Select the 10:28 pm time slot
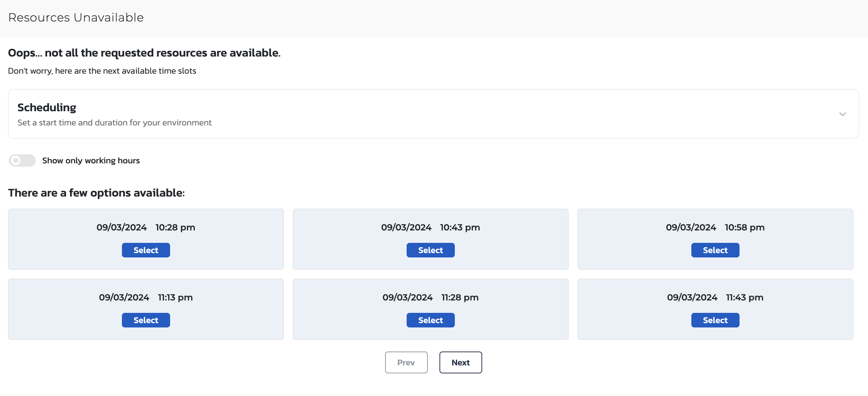868x396 pixels. [x=146, y=250]
